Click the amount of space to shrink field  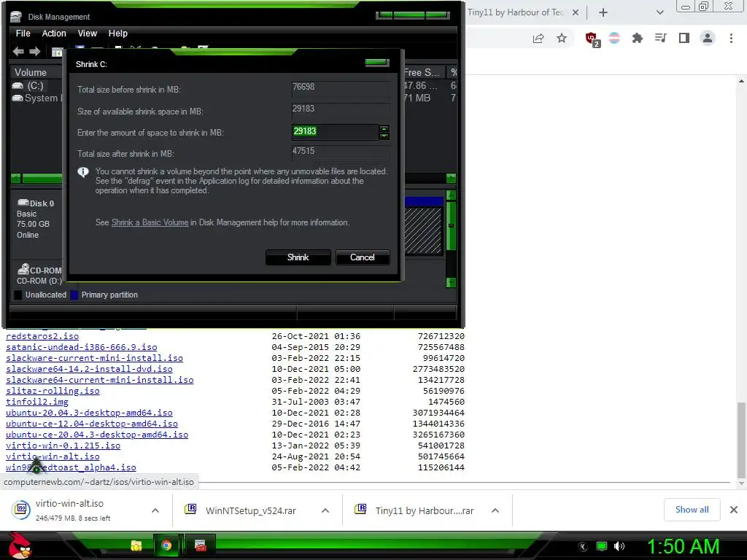[x=335, y=132]
